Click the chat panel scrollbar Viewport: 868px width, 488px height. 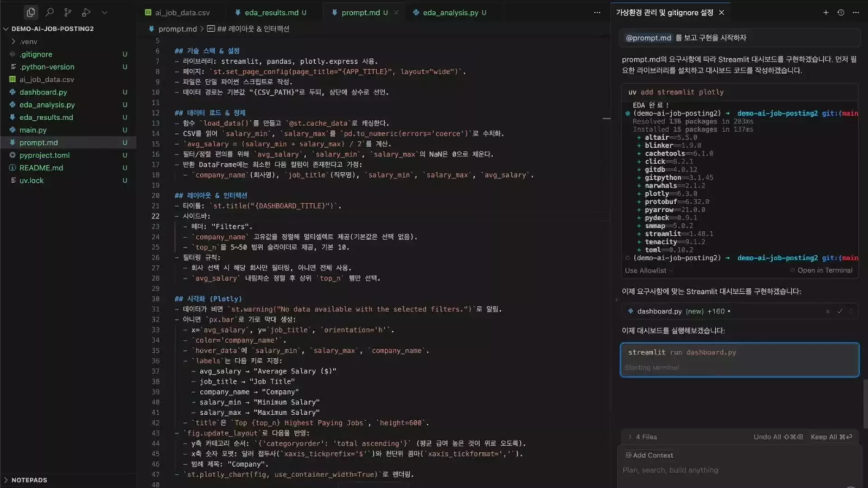865,404
